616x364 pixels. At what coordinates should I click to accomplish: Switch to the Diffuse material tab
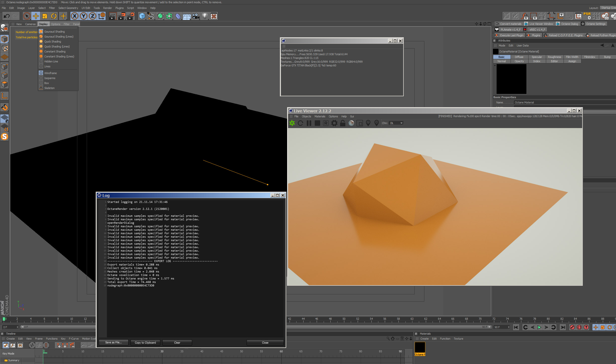tap(519, 57)
